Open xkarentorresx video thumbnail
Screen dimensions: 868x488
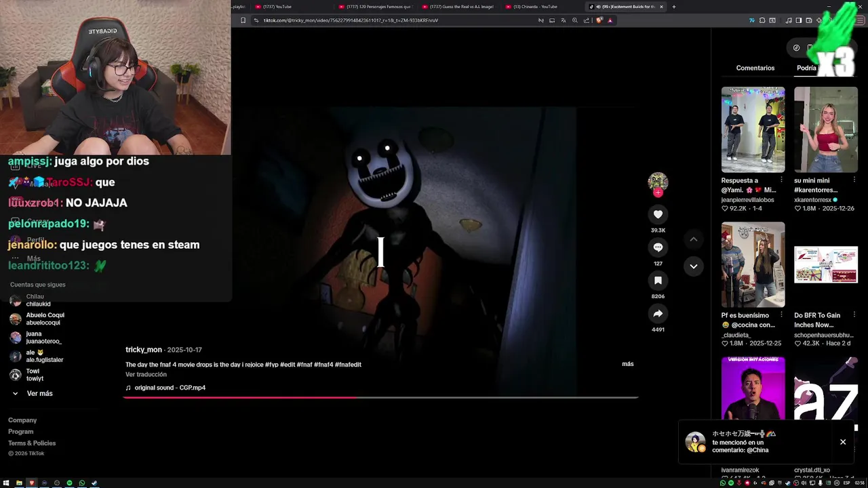825,129
